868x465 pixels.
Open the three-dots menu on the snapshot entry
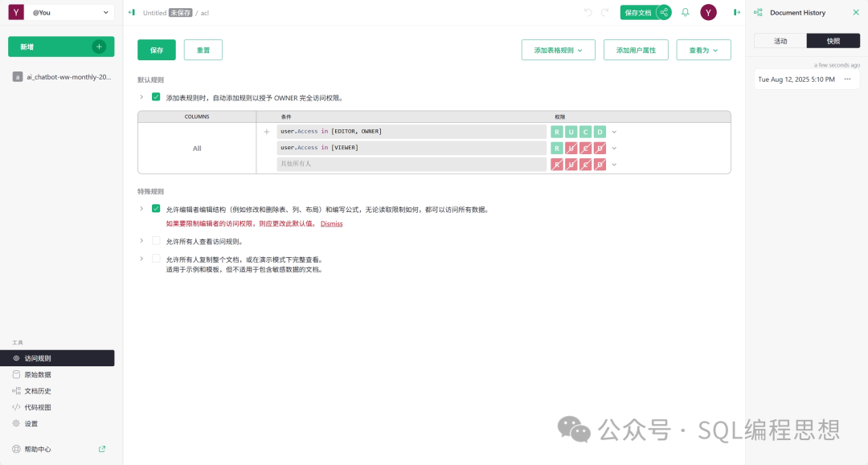[847, 80]
